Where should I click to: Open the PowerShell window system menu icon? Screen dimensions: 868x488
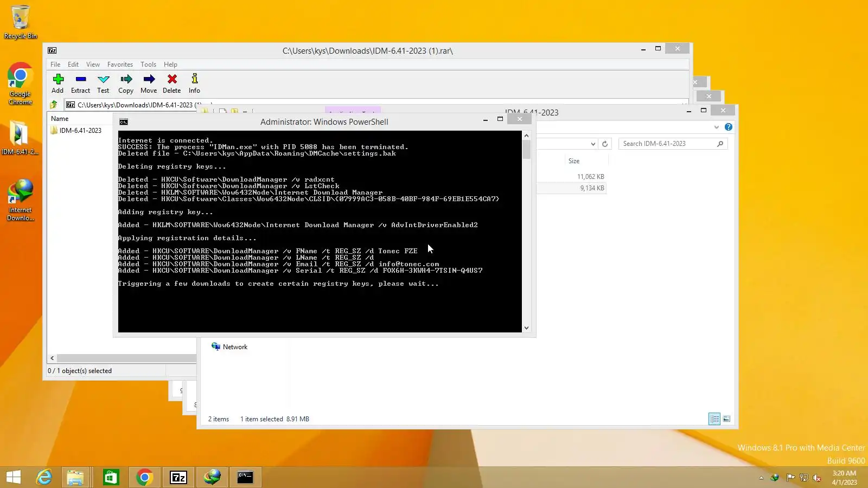coord(124,122)
